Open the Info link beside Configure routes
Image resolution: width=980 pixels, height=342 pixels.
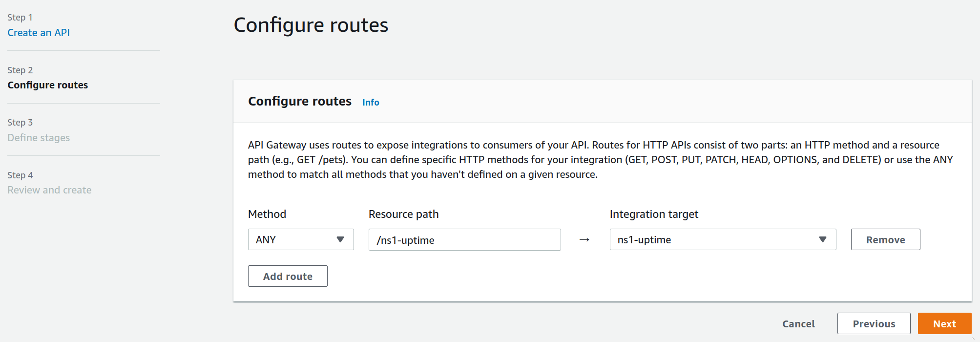click(371, 102)
